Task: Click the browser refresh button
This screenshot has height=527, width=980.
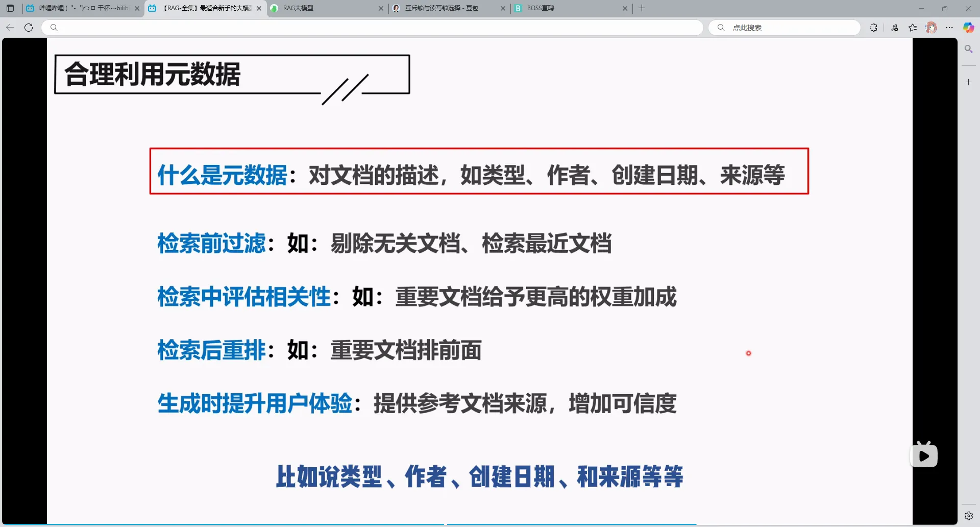Action: [29, 28]
